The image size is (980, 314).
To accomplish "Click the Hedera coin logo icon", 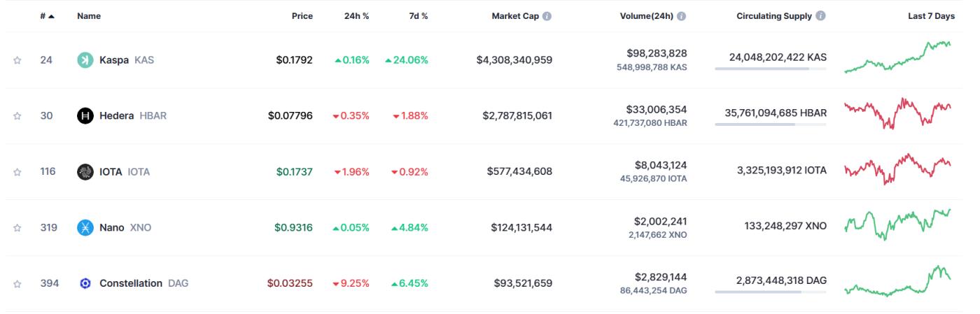I will coord(85,116).
